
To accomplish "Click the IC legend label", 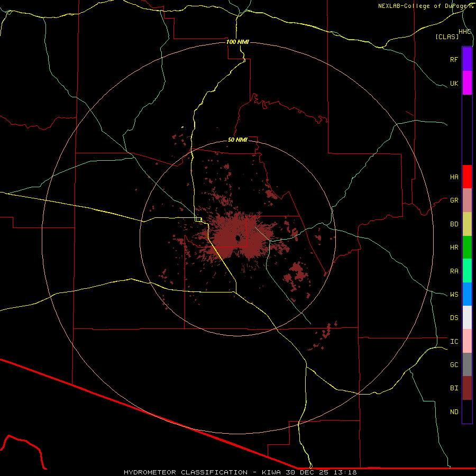I will click(454, 342).
